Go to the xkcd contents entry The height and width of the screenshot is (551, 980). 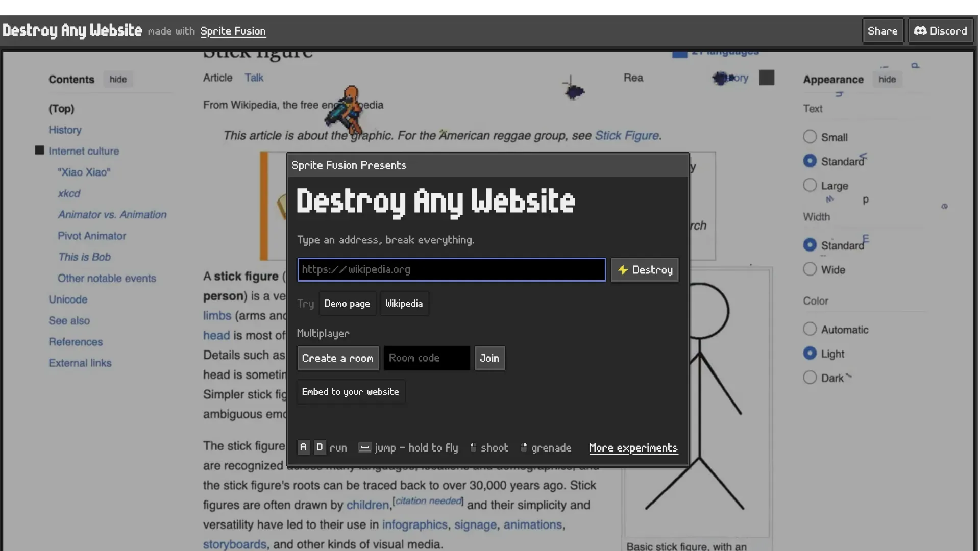point(69,193)
